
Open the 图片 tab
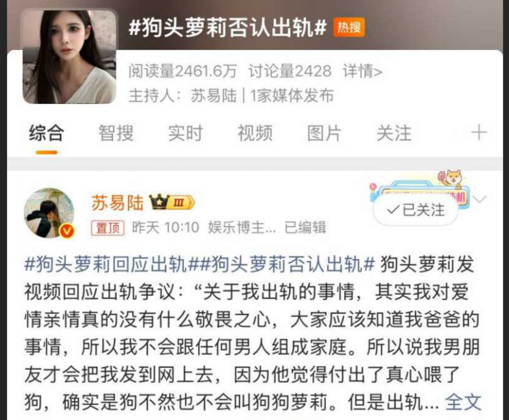click(324, 133)
